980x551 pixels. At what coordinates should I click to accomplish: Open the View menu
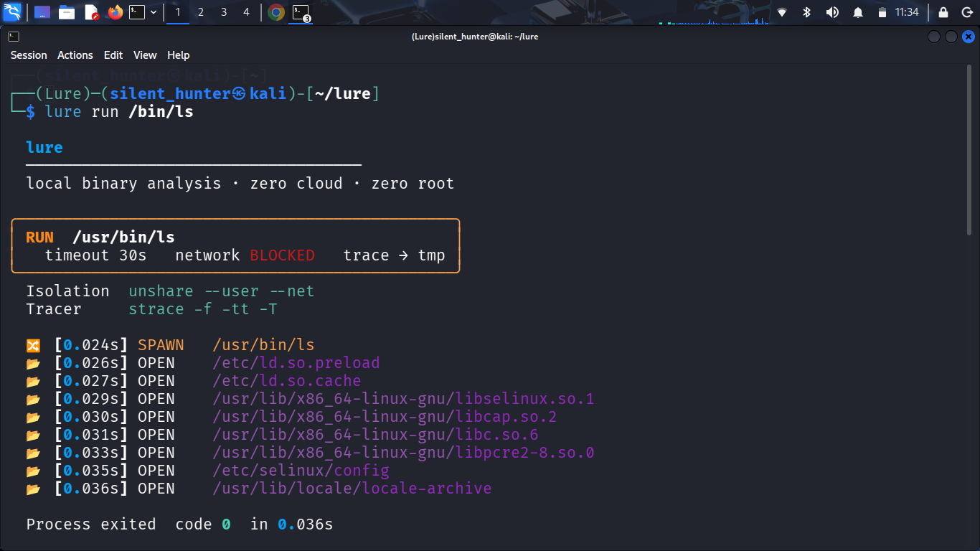[145, 55]
